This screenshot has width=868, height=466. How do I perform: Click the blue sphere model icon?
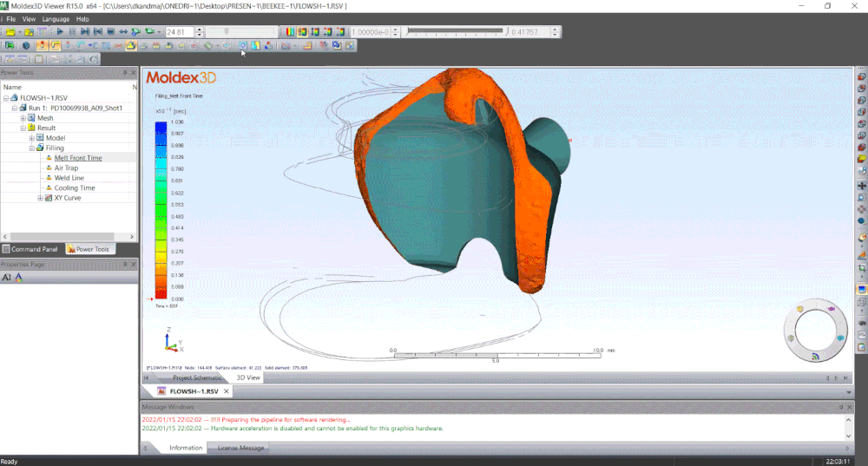[26, 46]
